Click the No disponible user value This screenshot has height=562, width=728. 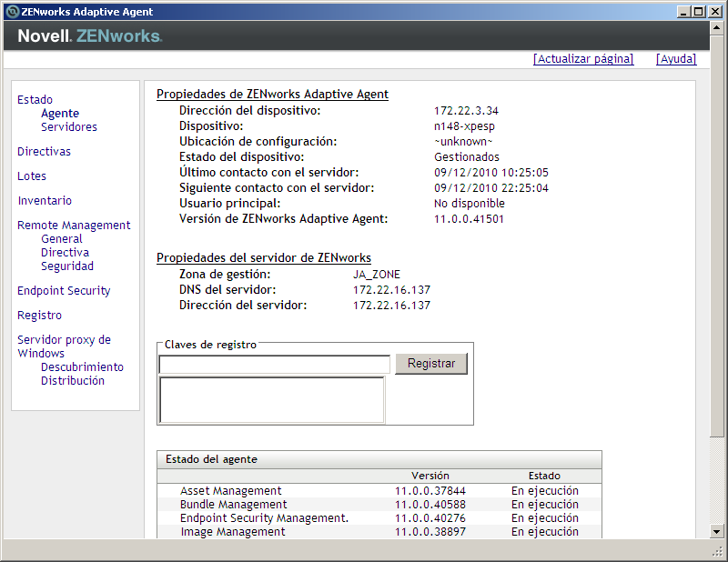coord(470,204)
